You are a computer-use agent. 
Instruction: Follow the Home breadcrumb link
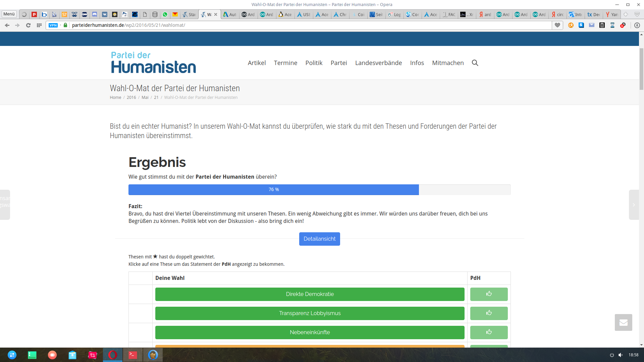115,97
